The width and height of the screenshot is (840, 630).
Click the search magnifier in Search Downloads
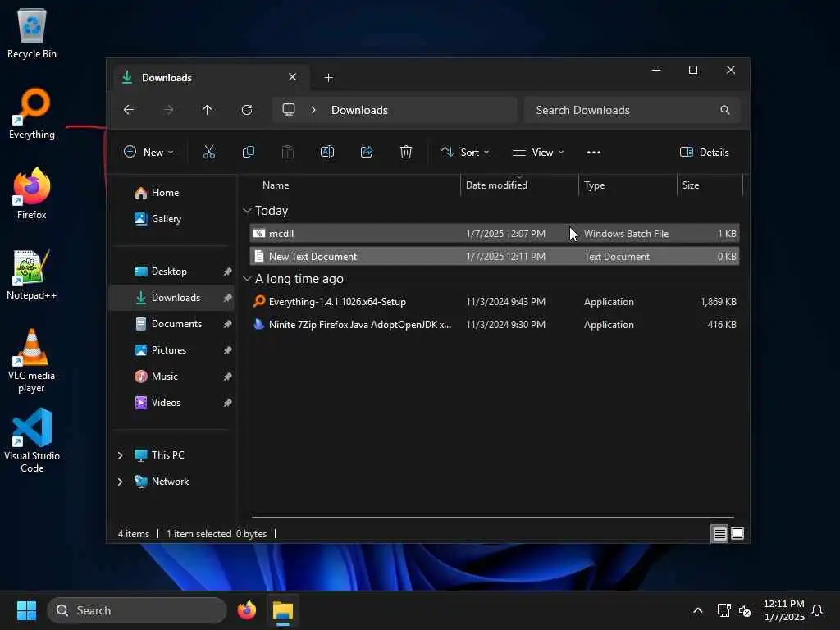[725, 110]
